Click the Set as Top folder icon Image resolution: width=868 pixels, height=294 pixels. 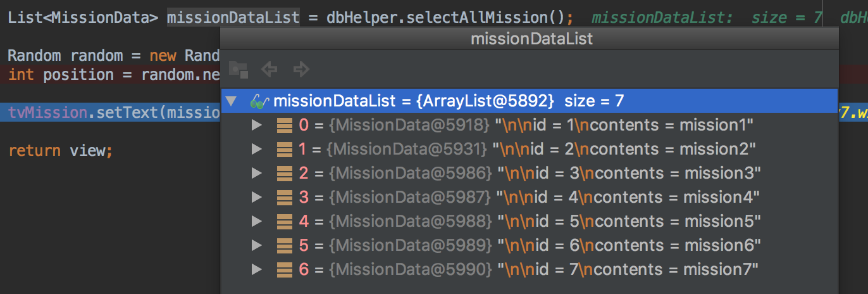tap(238, 69)
